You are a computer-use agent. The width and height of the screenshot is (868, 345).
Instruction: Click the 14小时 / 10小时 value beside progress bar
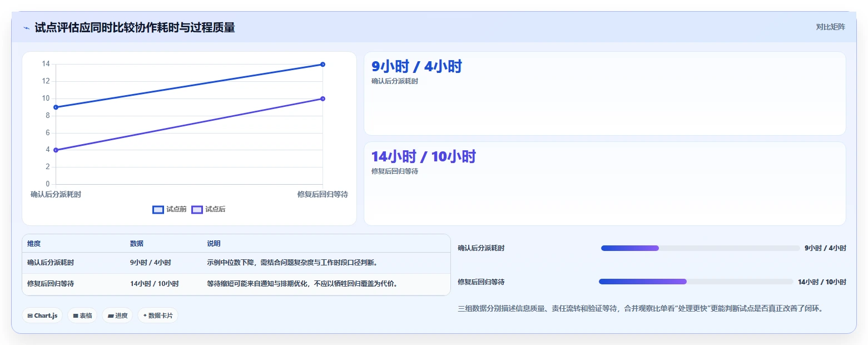click(x=822, y=282)
